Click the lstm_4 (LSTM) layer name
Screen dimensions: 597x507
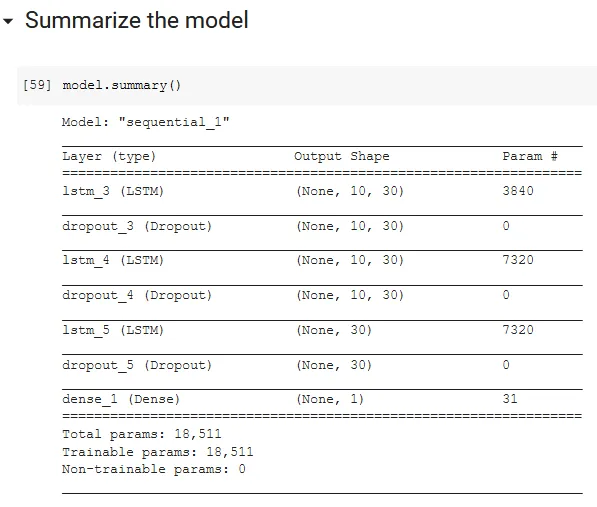pyautogui.click(x=113, y=260)
